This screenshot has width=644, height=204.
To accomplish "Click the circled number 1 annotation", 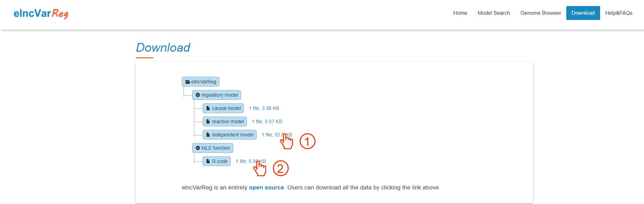I will (x=307, y=142).
